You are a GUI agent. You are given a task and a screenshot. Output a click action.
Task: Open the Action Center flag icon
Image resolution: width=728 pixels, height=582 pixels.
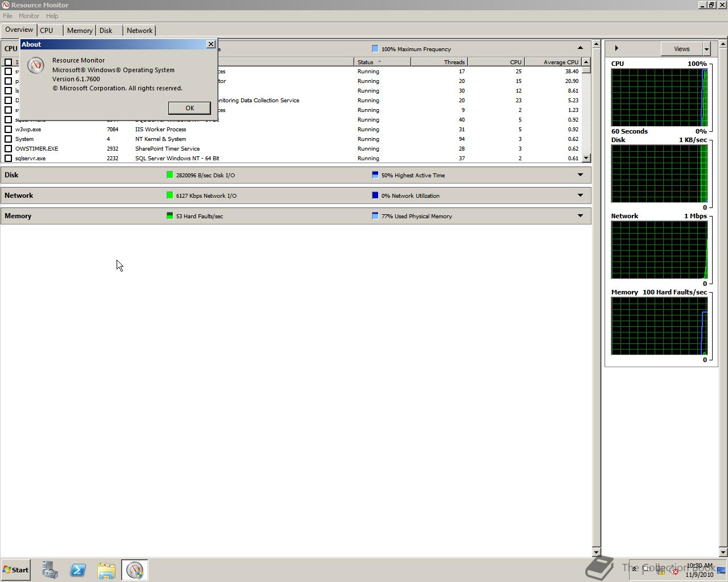click(647, 570)
